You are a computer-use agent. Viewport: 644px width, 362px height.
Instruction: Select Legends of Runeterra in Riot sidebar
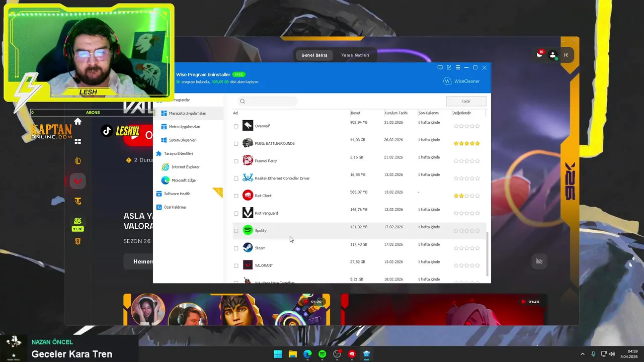(x=77, y=241)
